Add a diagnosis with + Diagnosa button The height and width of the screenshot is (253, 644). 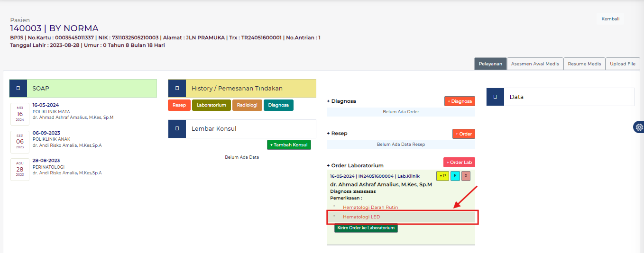point(460,101)
